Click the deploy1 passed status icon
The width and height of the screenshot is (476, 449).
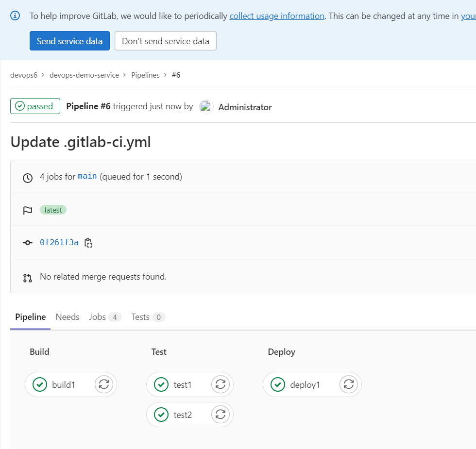click(278, 384)
